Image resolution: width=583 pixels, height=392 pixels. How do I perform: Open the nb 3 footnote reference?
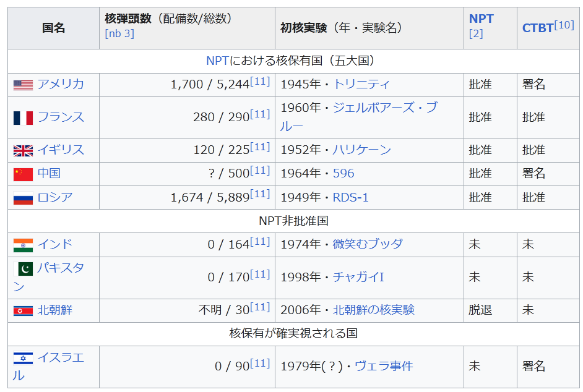[x=119, y=33]
